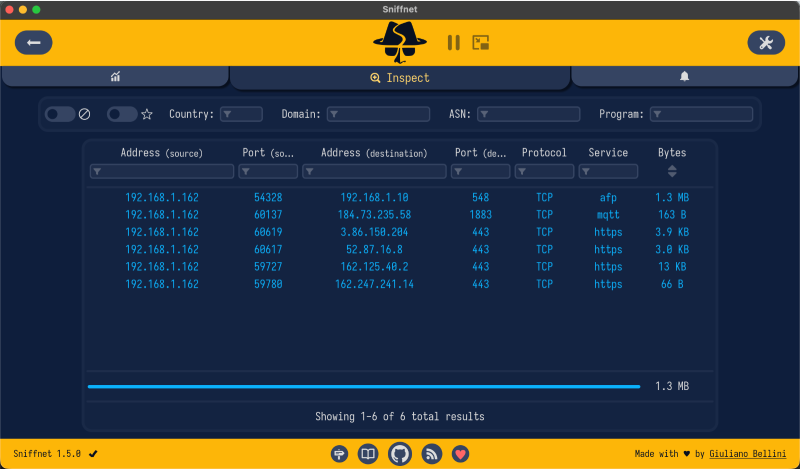Click the 13 KB bytes value
Viewport: 800px width, 469px height.
tap(672, 267)
